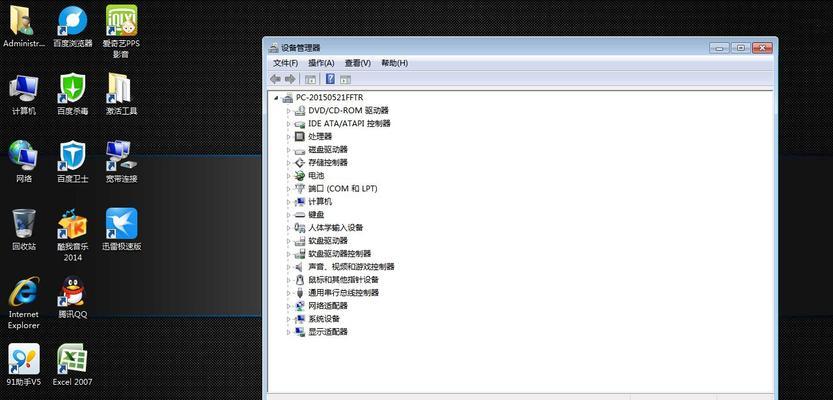Expand the IDE ATA/ATAPI 控制器 node
Screen dimensions: 833x400
pyautogui.click(x=288, y=124)
